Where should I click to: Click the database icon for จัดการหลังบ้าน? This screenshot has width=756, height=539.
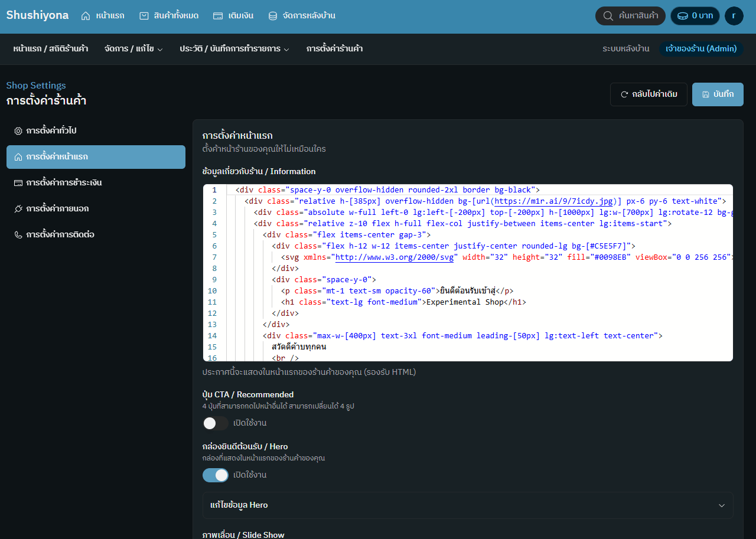(x=272, y=16)
